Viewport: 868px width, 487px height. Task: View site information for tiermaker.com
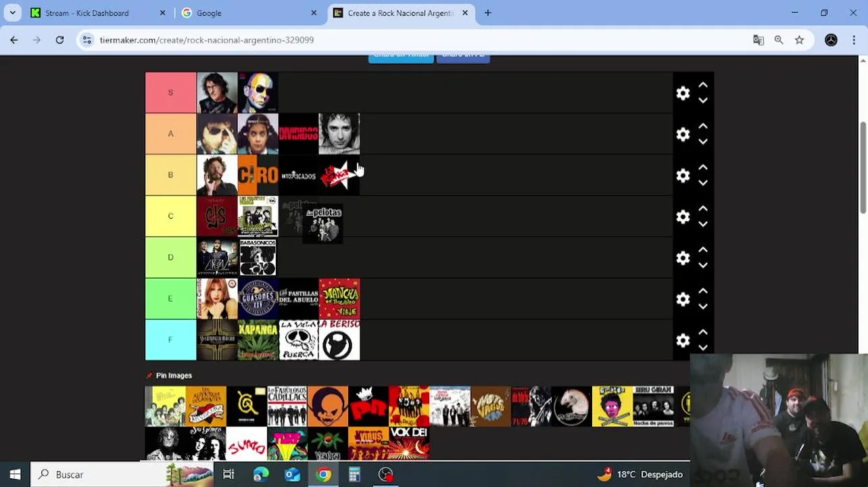click(x=87, y=40)
